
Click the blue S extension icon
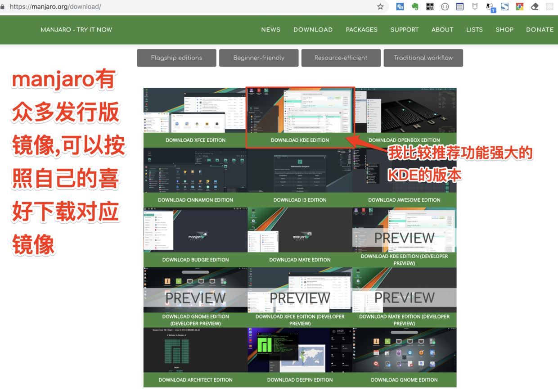(505, 7)
